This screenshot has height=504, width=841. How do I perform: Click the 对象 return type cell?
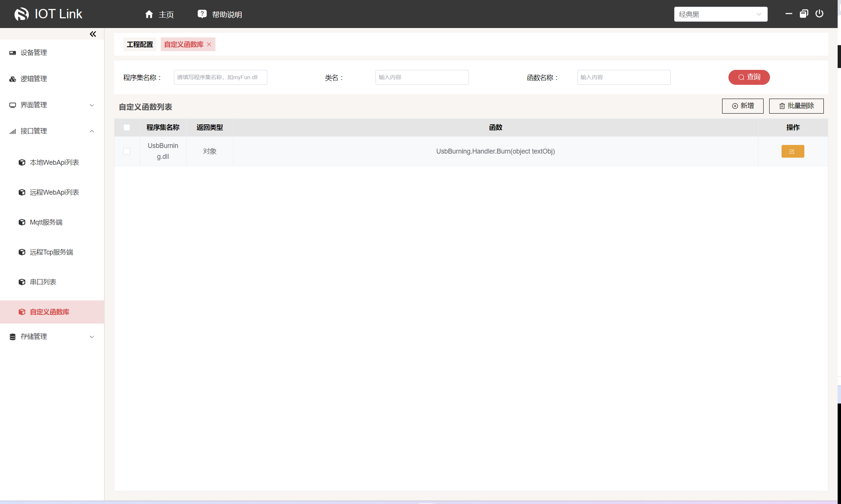[210, 151]
